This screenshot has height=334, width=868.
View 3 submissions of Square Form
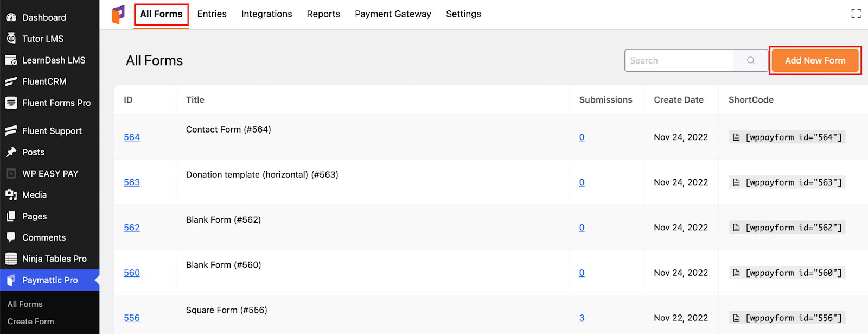click(x=582, y=318)
